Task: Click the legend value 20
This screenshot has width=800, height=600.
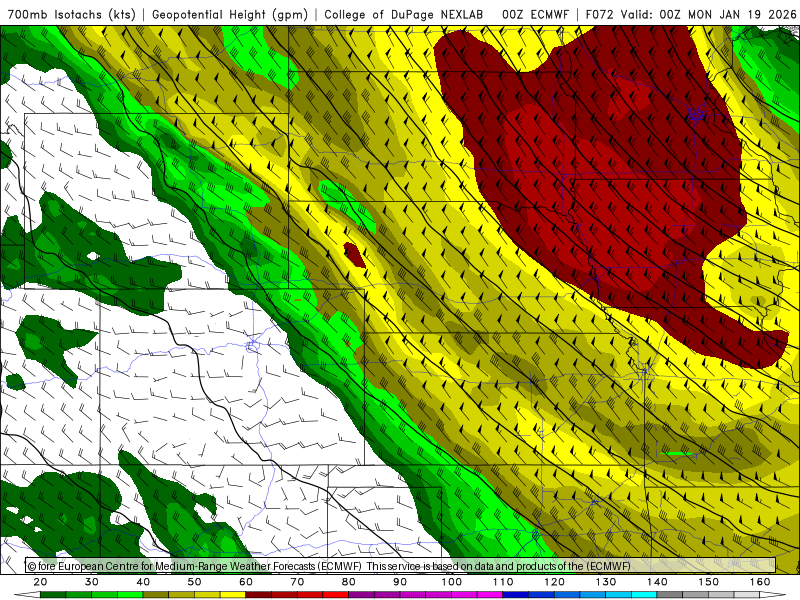Action: (40, 582)
